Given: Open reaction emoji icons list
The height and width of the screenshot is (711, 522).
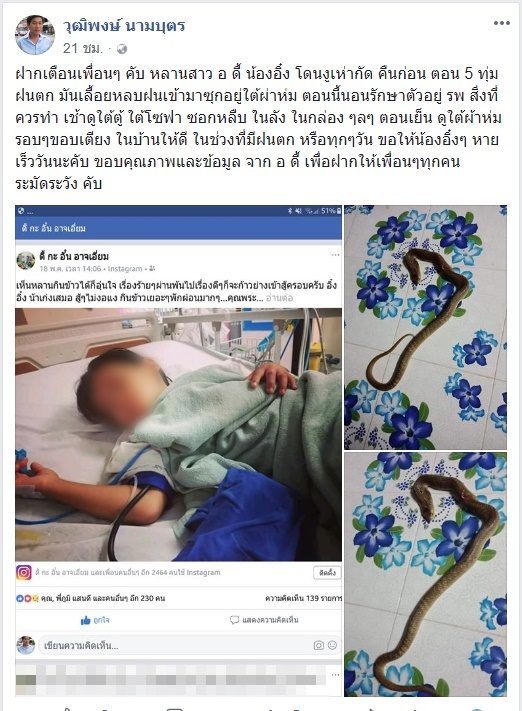Looking at the screenshot, I should click(x=27, y=598).
